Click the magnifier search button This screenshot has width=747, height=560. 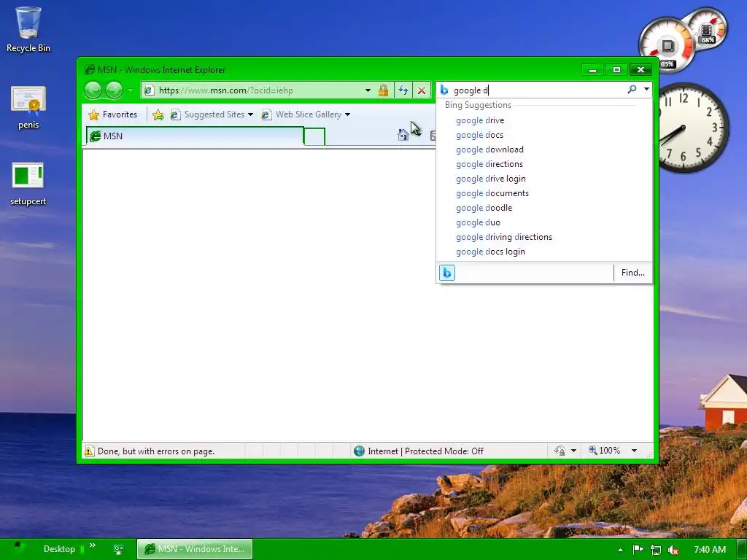(632, 89)
